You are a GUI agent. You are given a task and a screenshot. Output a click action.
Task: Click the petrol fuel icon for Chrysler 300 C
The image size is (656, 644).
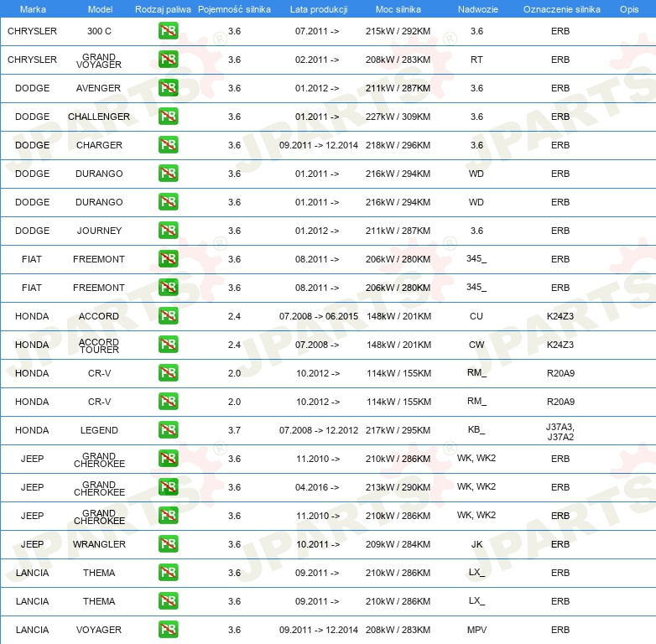(168, 31)
